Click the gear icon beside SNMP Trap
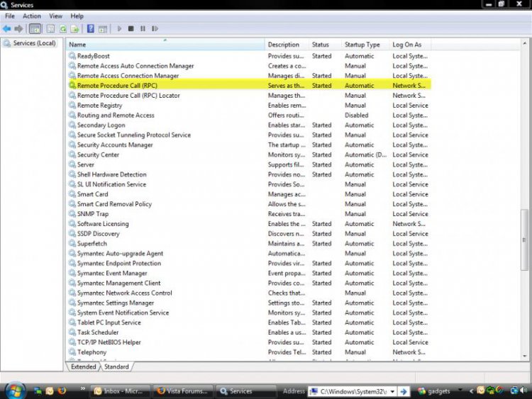Screen dimensions: 532x399 (x=72, y=213)
